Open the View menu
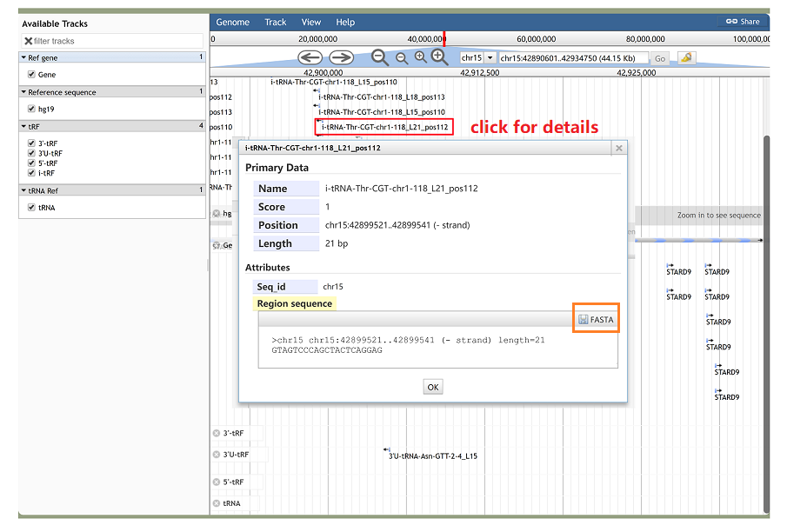Screen dimensions: 787x532 (x=310, y=22)
